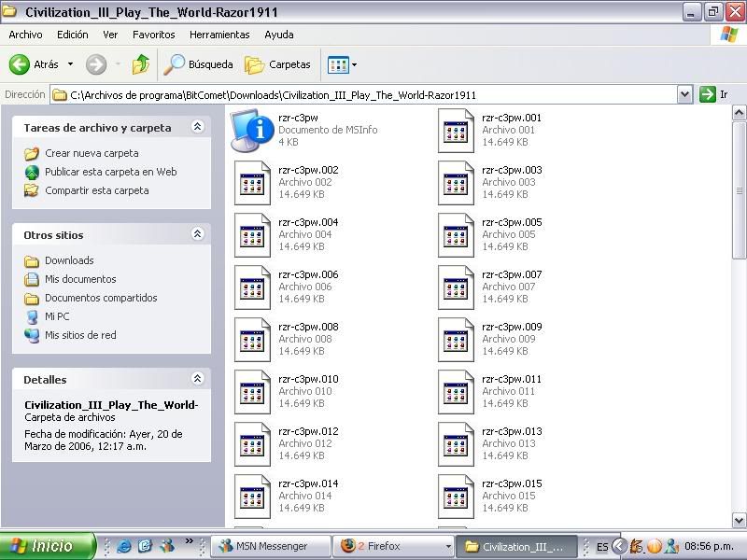Click the Civilization_III taskbar button
The width and height of the screenshot is (747, 560).
[516, 546]
